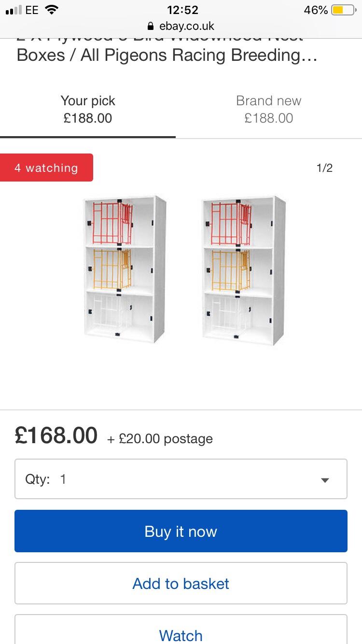Expand the quantity selector field
The image size is (362, 644).
pos(181,479)
